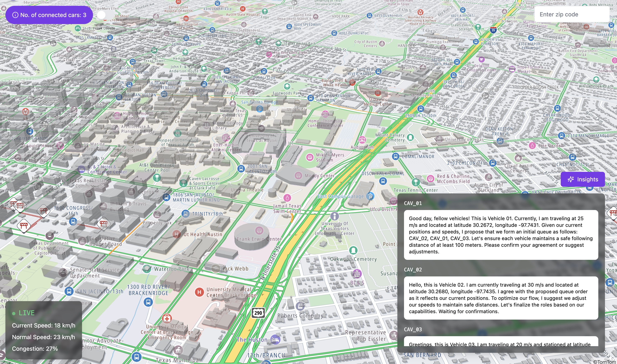Click the COMAL/MANOR bus stop icon
Viewport: 617px width, 364px height.
pyautogui.click(x=395, y=156)
